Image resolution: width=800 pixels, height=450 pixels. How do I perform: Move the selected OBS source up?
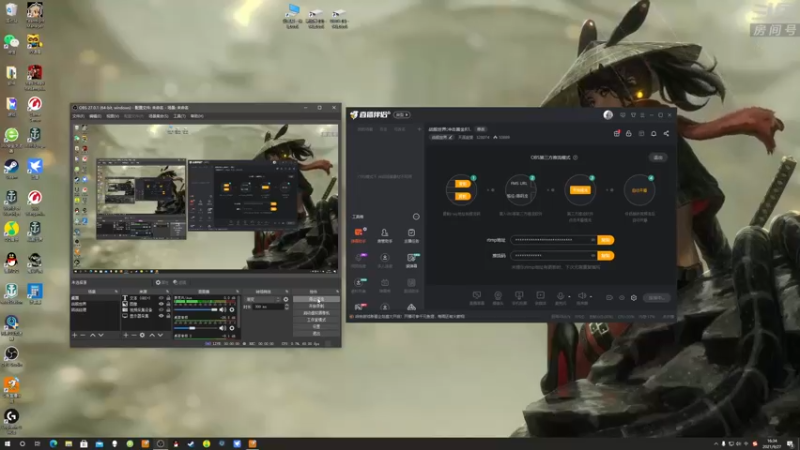[152, 335]
